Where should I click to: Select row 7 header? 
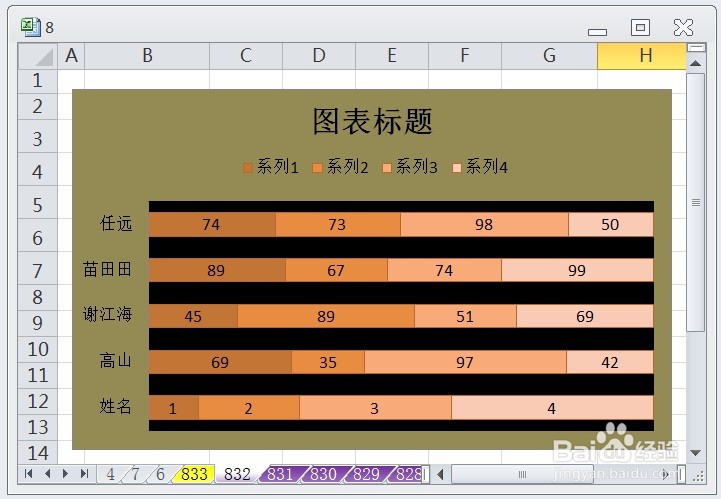[38, 268]
